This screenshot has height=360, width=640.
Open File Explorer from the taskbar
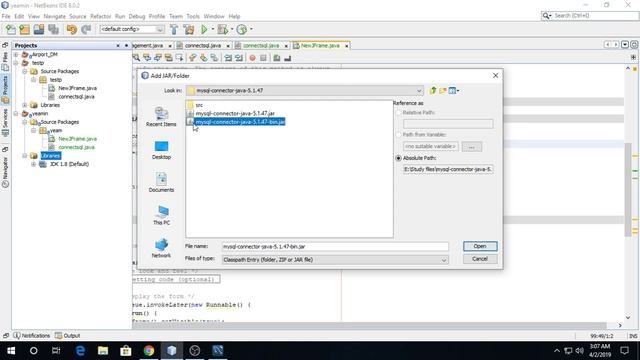pyautogui.click(x=103, y=351)
